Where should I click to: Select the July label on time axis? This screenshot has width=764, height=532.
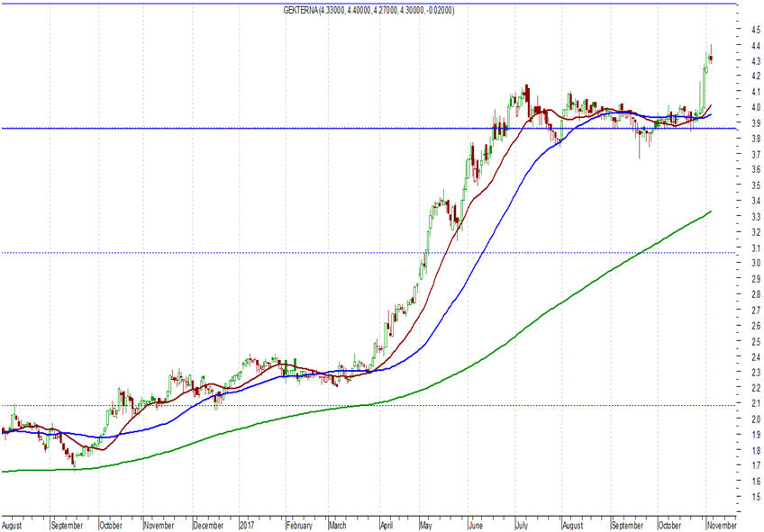point(522,526)
